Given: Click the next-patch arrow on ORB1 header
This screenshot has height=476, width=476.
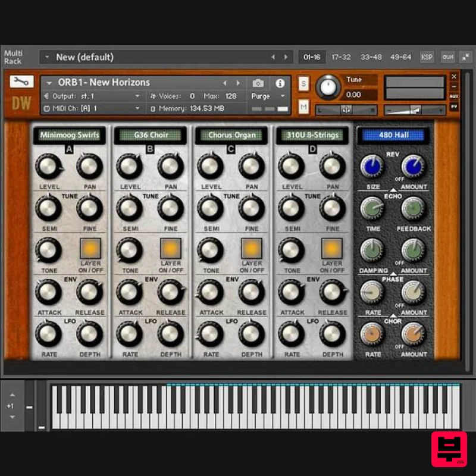Looking at the screenshot, I should (x=237, y=82).
